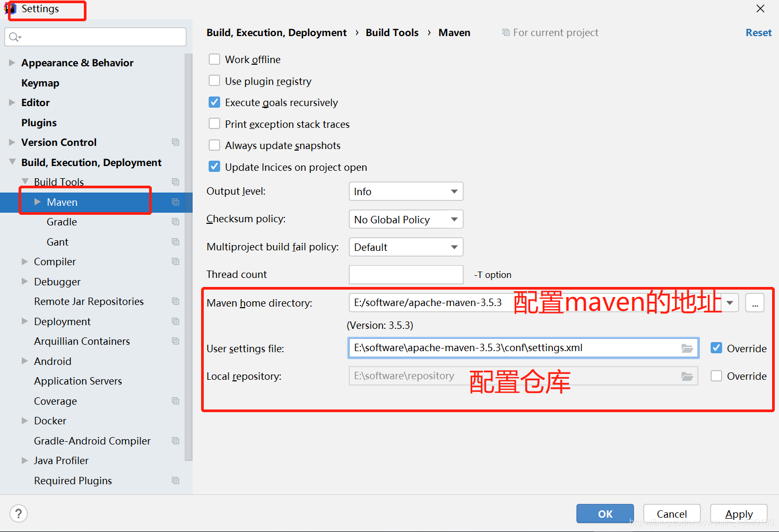
Task: Expand the Debugger node
Action: (x=24, y=282)
